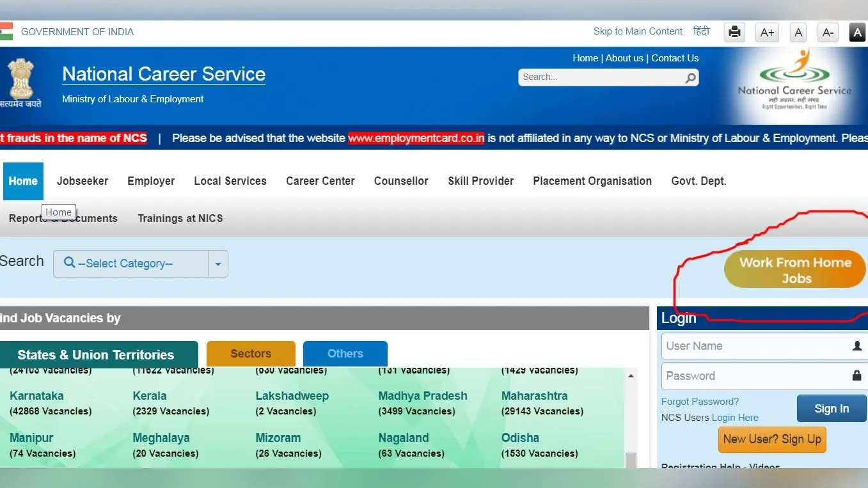Open the About us link
The image size is (868, 488).
(624, 58)
